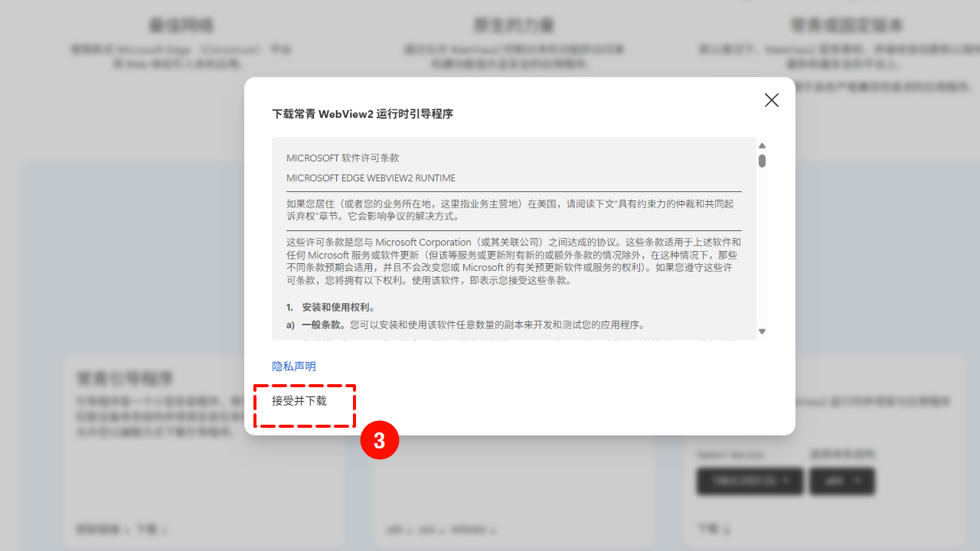Screen dimensions: 980x551
Task: Click the paragraph starting 这些许可条款是您与
Action: [x=514, y=262]
